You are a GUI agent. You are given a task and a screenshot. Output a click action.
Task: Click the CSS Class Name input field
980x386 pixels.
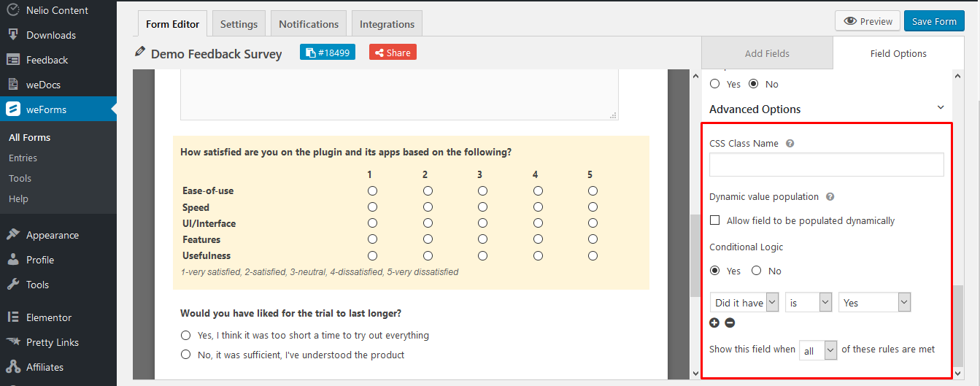pos(827,164)
